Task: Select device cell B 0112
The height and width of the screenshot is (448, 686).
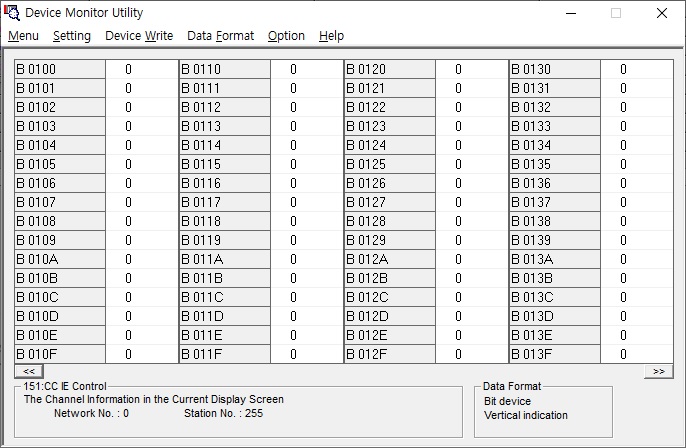Action: pos(225,107)
